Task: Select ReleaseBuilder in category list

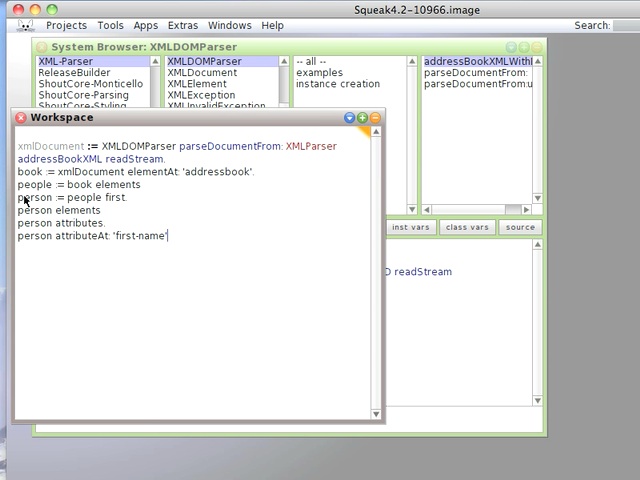Action: 74,73
